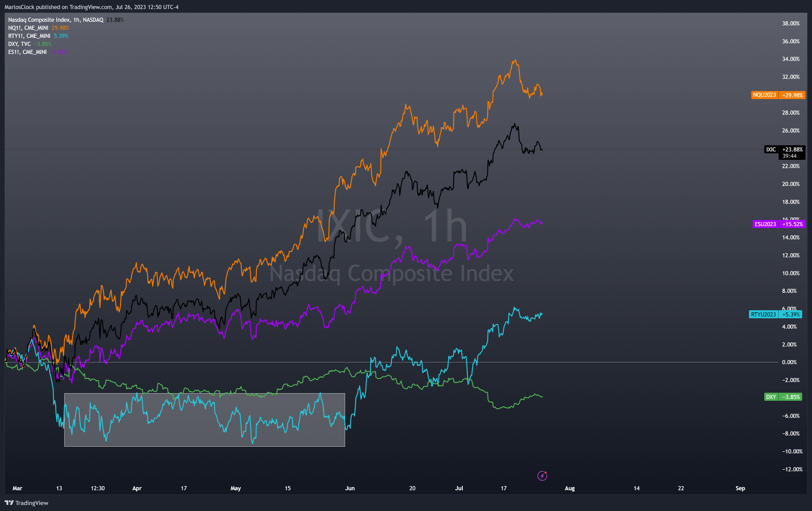The height and width of the screenshot is (511, 812).
Task: Click the +5.39% value tag
Action: tap(790, 314)
